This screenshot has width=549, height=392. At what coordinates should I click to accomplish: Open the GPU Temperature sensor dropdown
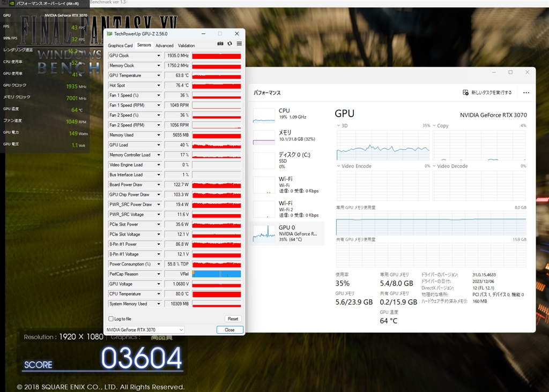[x=159, y=76]
